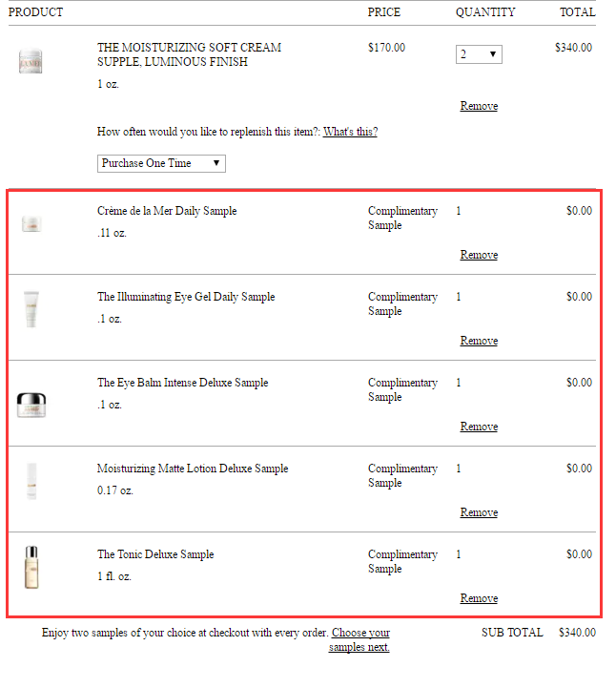Open the "What's this?" replenish help link
Viewport: 616px width, 688px height.
click(x=350, y=132)
